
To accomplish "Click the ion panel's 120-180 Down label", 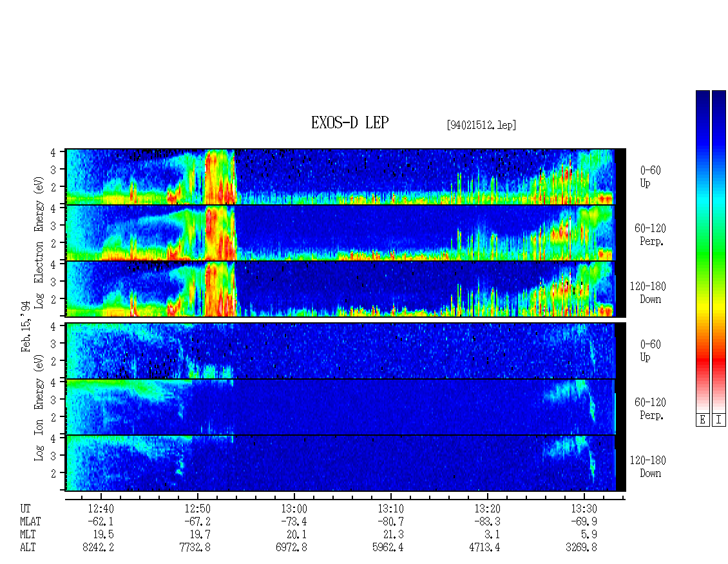I will (x=647, y=467).
